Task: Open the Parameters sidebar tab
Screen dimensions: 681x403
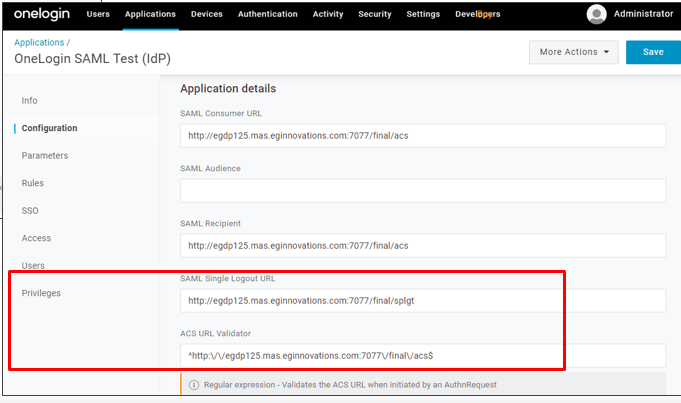Action: pos(45,155)
